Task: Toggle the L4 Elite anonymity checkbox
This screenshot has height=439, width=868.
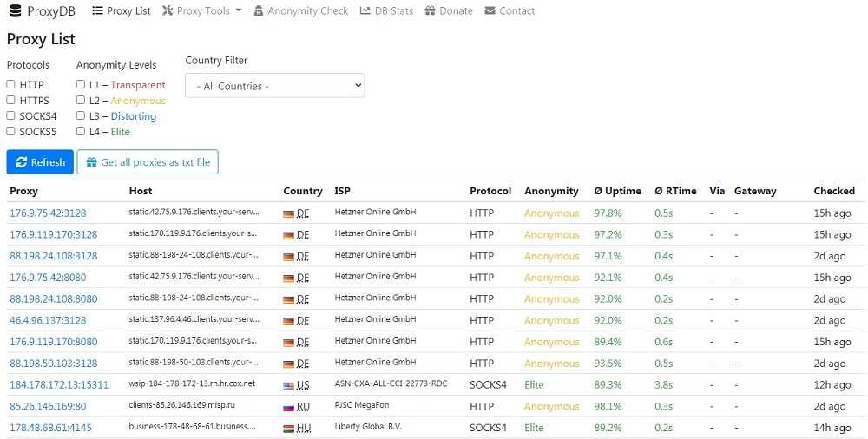Action: click(x=81, y=132)
